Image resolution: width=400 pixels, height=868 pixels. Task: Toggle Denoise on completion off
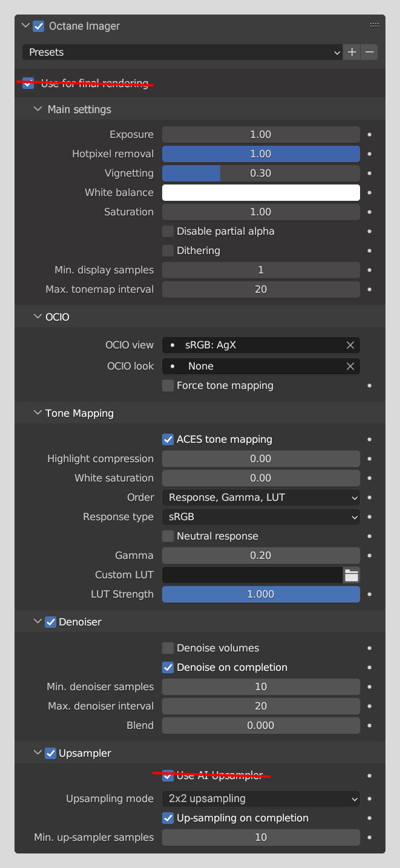[168, 667]
